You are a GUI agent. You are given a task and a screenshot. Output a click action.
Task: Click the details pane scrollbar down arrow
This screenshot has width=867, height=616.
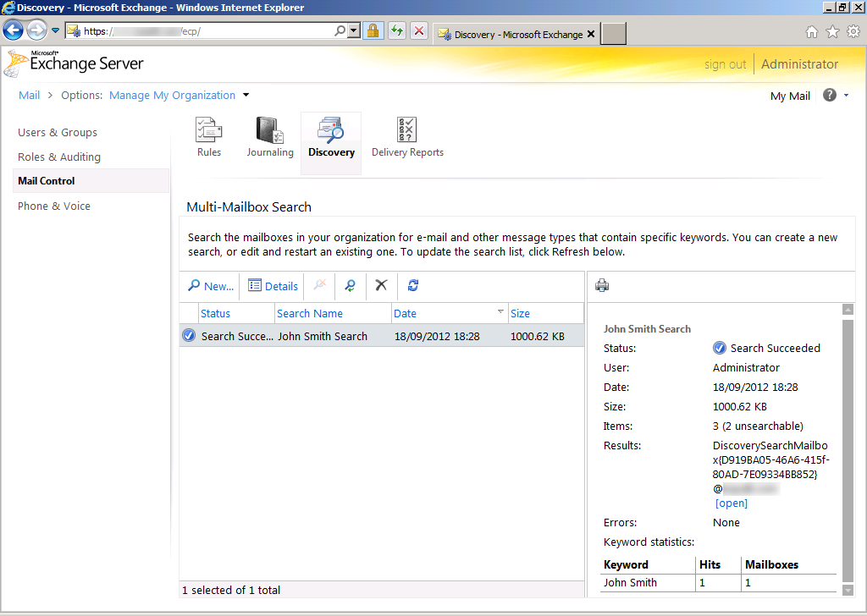click(x=848, y=590)
